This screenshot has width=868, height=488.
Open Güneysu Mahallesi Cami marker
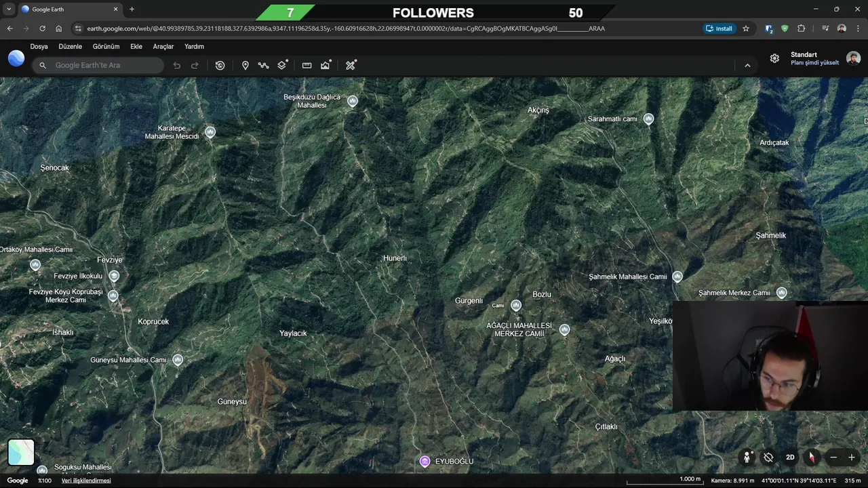pos(178,360)
